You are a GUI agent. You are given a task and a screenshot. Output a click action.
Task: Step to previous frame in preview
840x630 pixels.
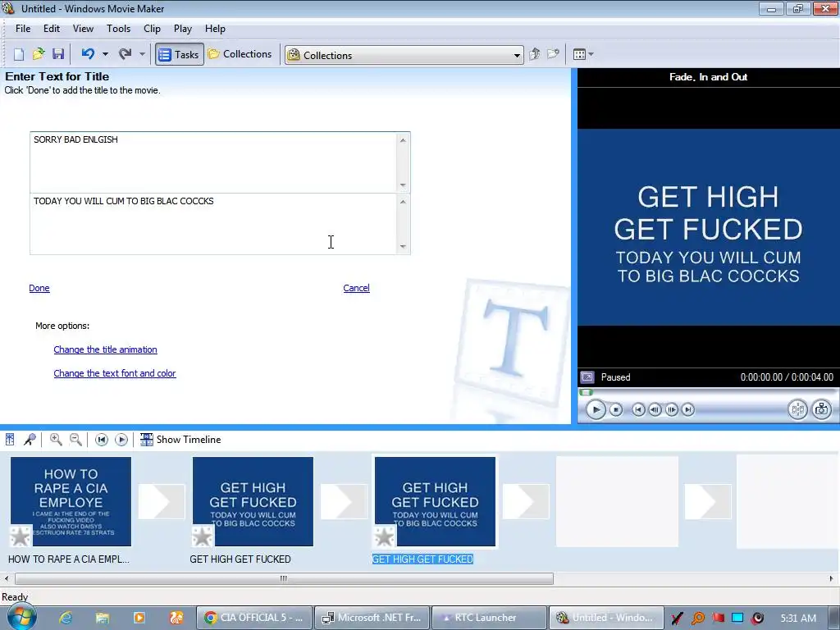(655, 410)
